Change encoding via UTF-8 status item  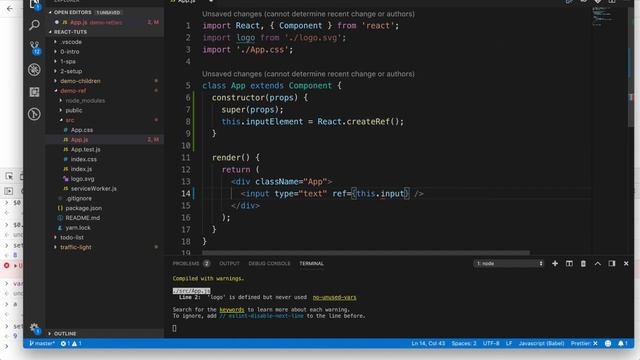(491, 344)
